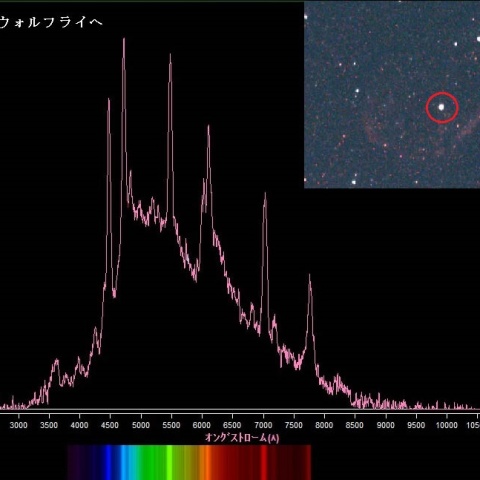Click the 6500 axis tick label

(232, 425)
